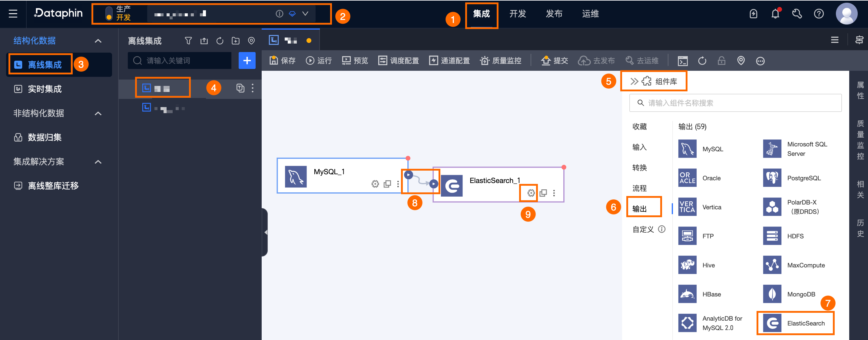Click the refresh icon in editor toolbar
868x340 pixels.
pyautogui.click(x=702, y=61)
